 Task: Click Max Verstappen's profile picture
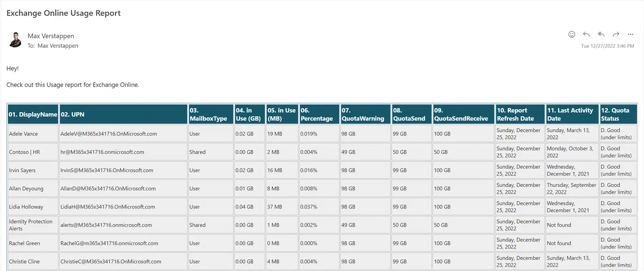[x=15, y=40]
